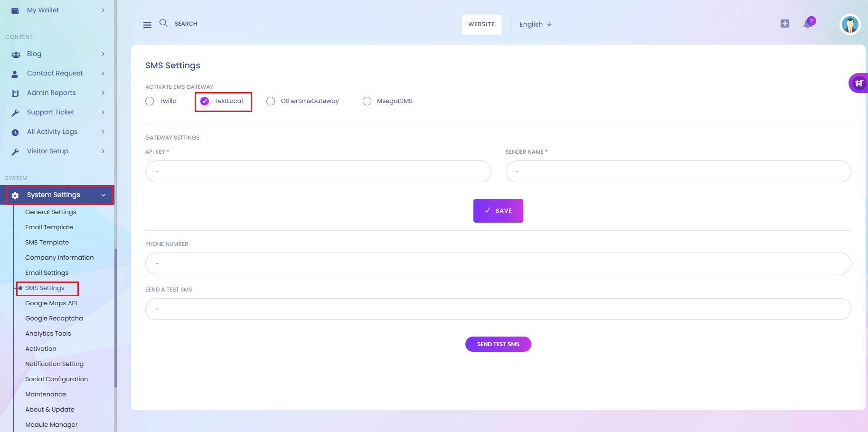Expand Visitor Setup chevron

(103, 151)
